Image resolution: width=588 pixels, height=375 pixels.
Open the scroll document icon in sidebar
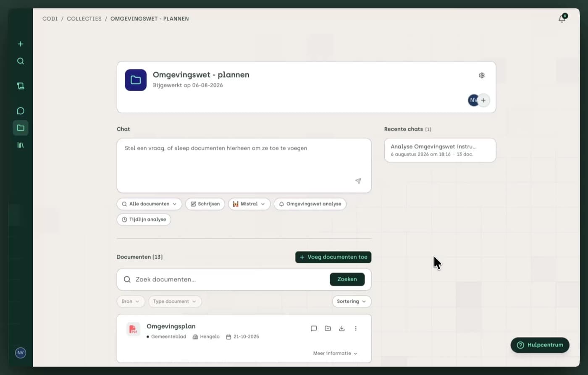[21, 86]
